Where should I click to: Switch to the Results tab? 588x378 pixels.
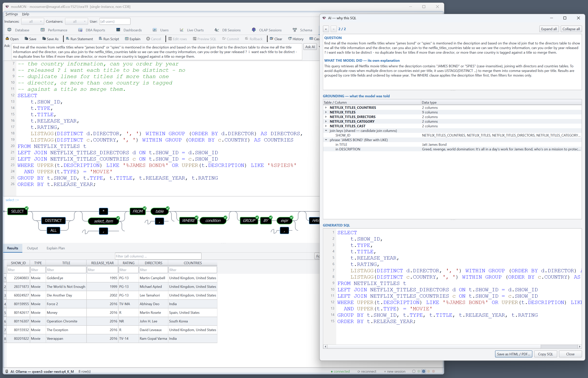tap(13, 248)
